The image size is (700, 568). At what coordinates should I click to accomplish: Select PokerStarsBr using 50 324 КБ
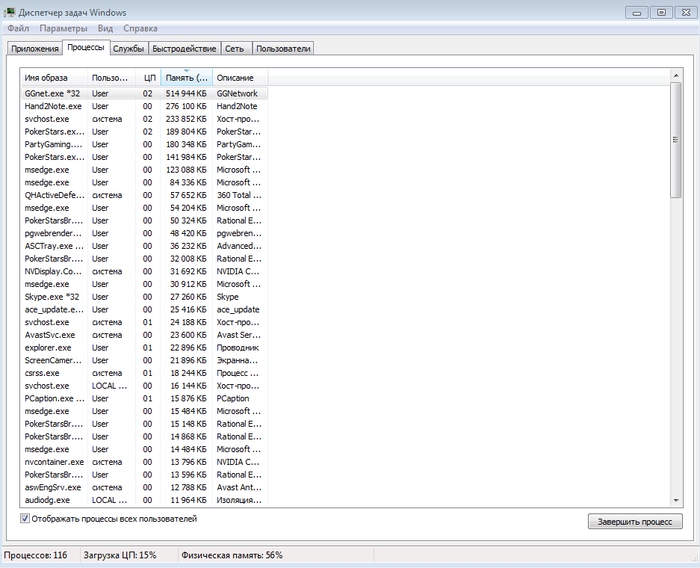coord(144,221)
